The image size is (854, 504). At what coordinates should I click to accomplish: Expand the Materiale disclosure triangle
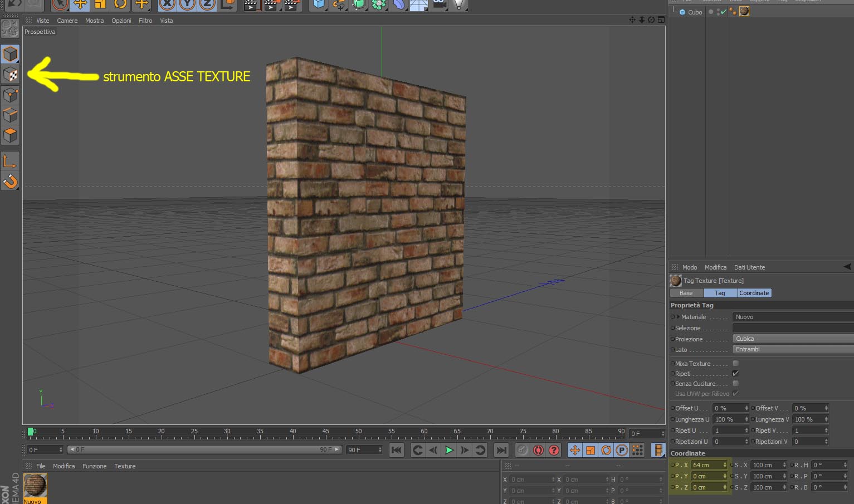[678, 317]
